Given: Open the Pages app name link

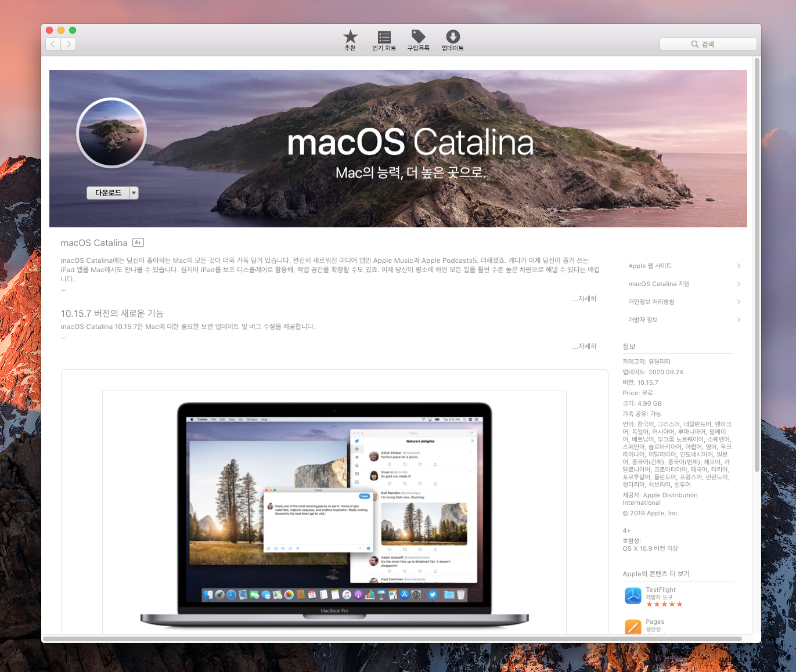Looking at the screenshot, I should tap(655, 622).
